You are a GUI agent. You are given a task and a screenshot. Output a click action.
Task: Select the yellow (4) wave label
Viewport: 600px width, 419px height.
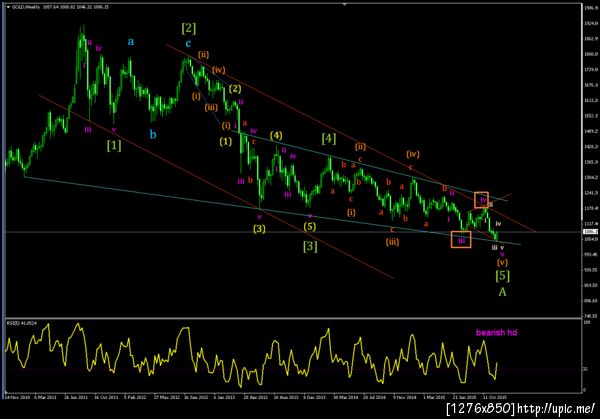(x=276, y=135)
